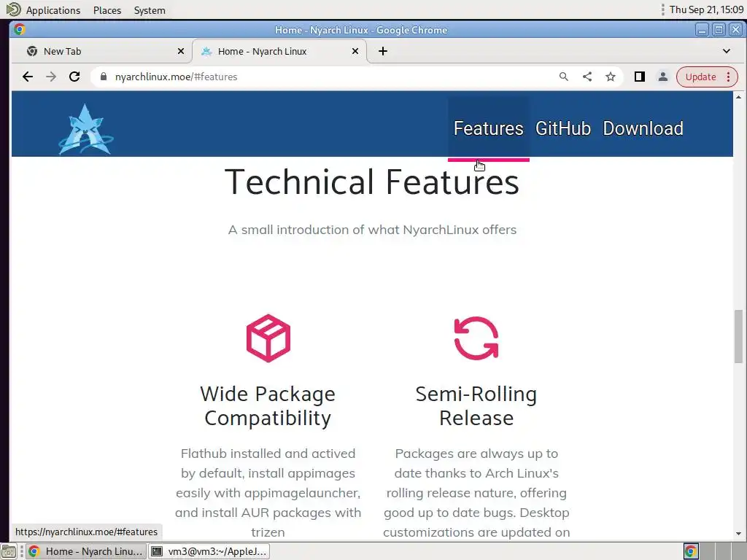The width and height of the screenshot is (747, 560).
Task: Click the show desktop icon in bottom panel
Action: click(x=9, y=551)
